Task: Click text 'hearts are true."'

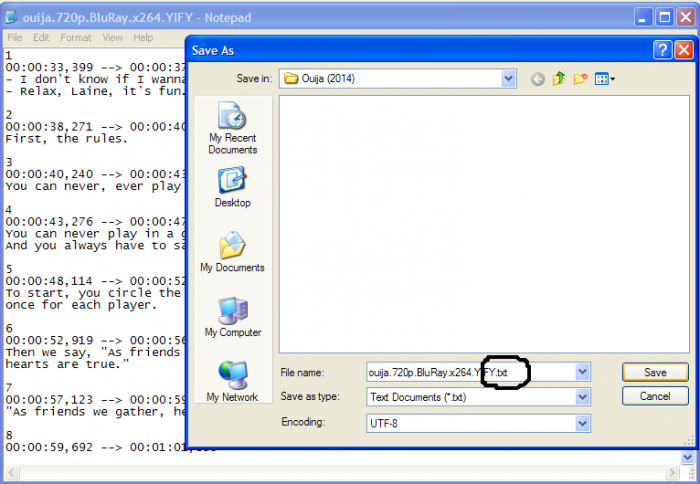Action: (67, 364)
